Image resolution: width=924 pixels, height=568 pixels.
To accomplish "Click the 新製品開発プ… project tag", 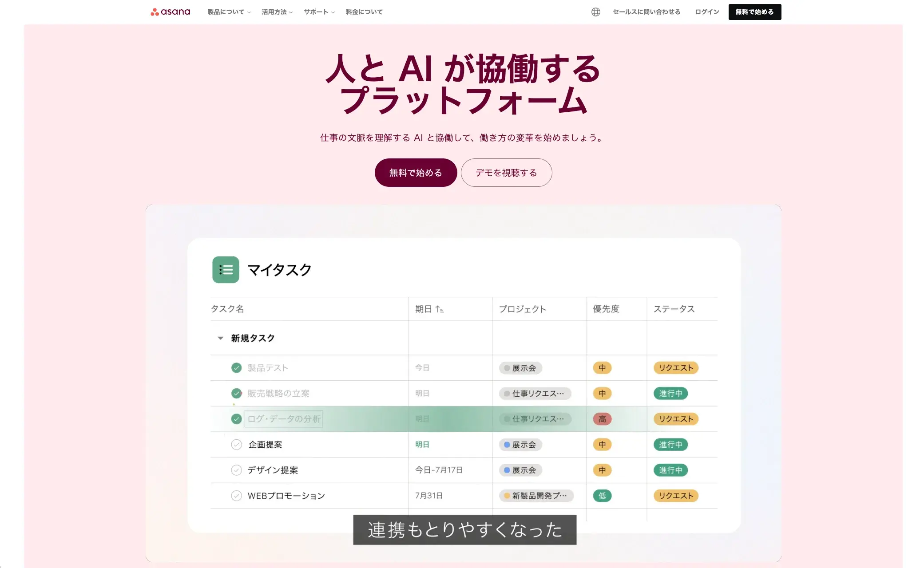I will 536,496.
